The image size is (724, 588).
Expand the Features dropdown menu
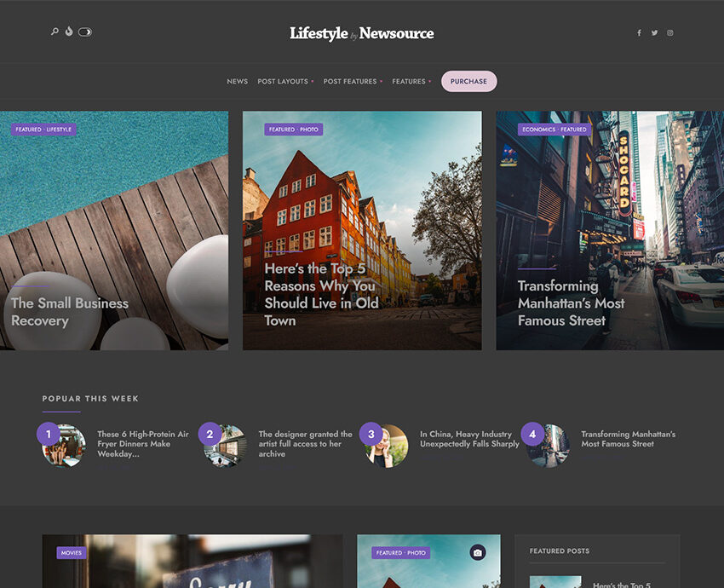(x=411, y=82)
